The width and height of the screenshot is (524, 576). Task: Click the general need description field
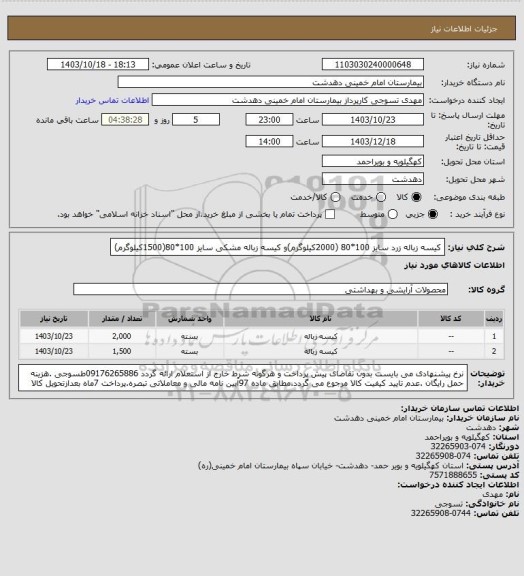277,247
